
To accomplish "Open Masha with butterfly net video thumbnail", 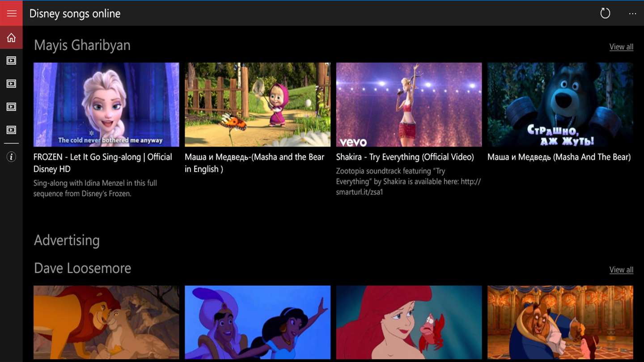I will [258, 105].
